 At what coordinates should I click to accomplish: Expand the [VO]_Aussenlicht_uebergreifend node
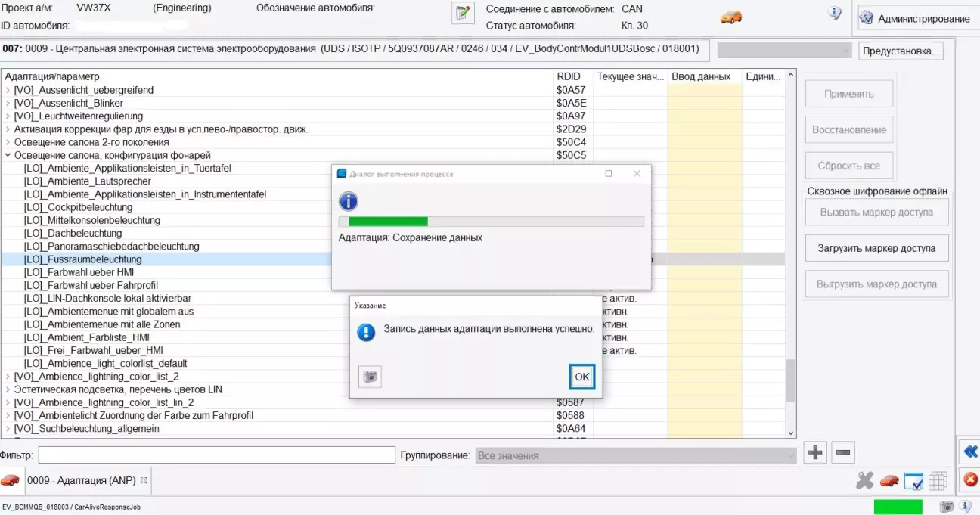(x=8, y=91)
